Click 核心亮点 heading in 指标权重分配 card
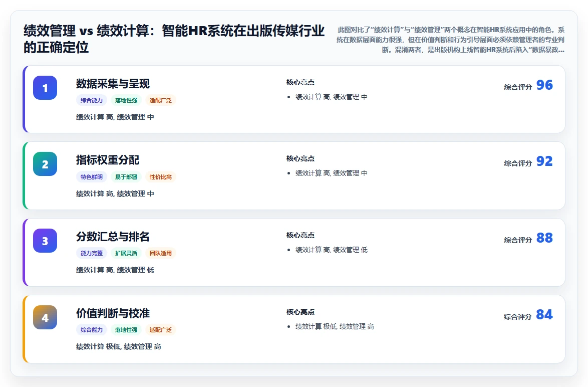The image size is (588, 387). [x=301, y=158]
